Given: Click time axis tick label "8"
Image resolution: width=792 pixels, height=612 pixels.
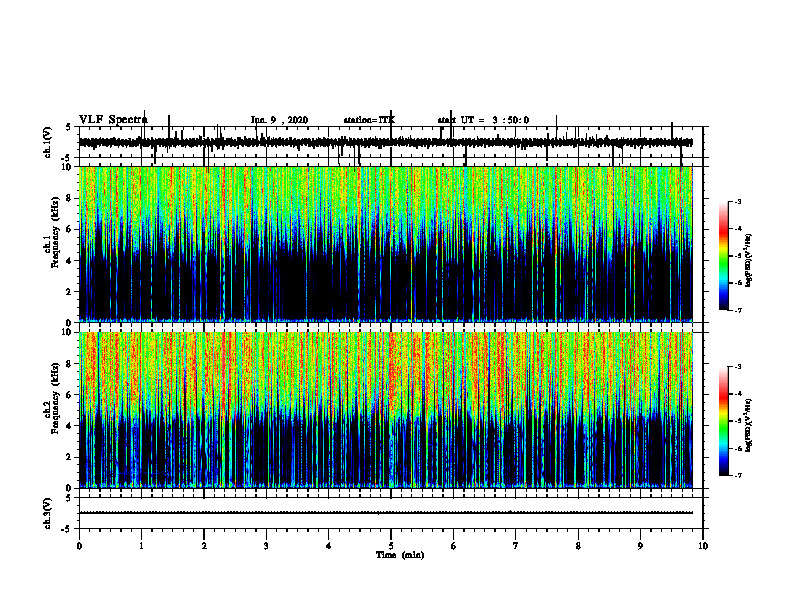Looking at the screenshot, I should 578,546.
